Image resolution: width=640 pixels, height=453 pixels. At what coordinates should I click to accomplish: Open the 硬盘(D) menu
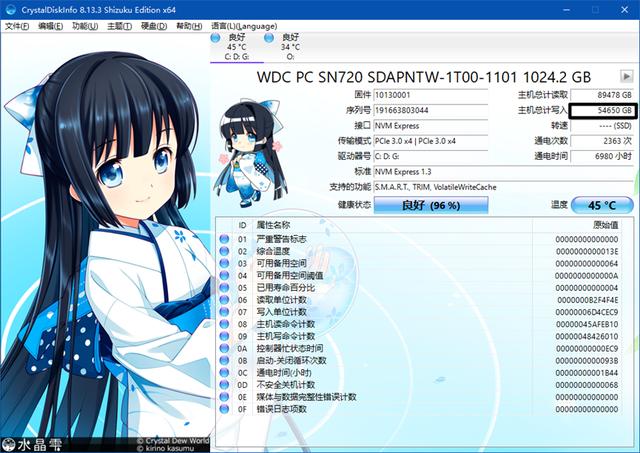(154, 27)
